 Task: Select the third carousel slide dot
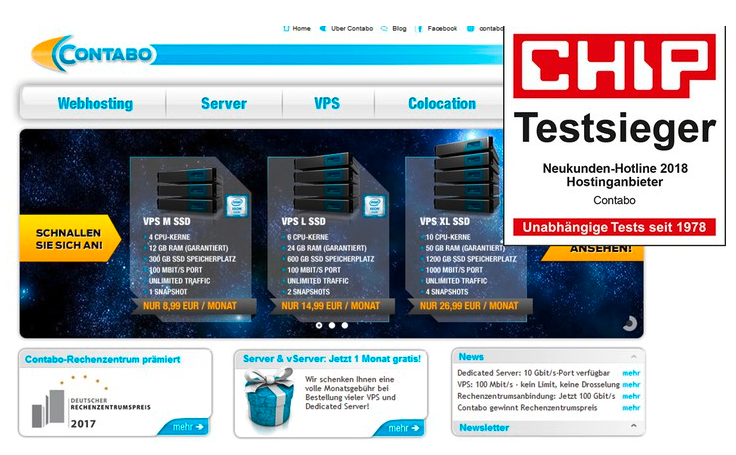tap(345, 325)
